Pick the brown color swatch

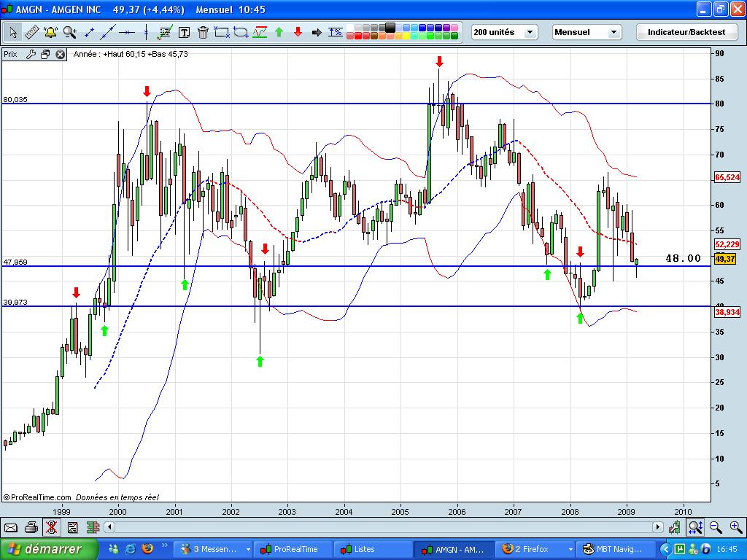coord(374,36)
